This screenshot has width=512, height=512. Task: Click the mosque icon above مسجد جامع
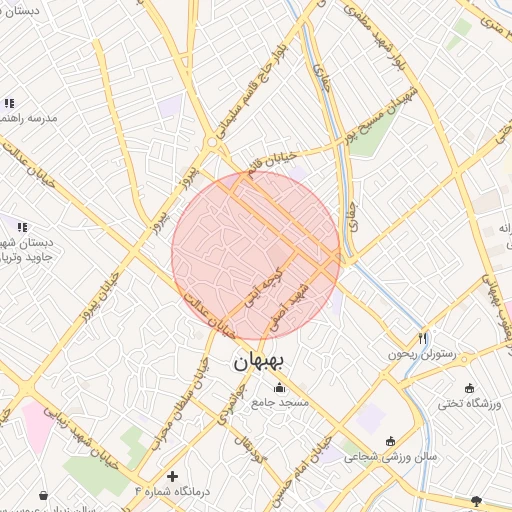(279, 388)
